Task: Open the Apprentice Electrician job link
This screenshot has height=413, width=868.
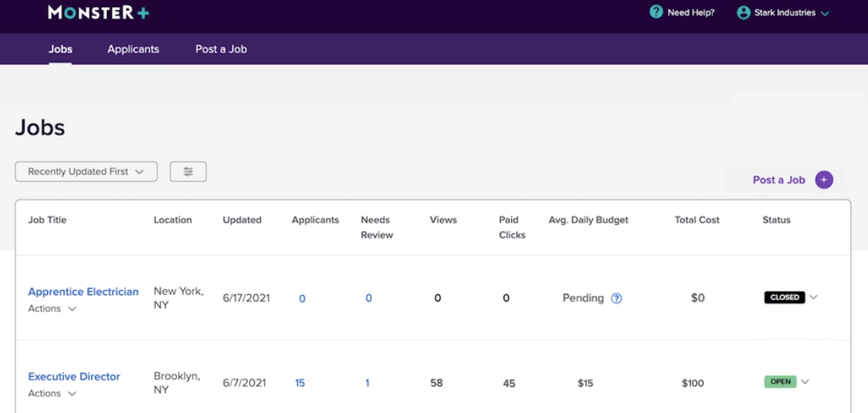Action: (83, 292)
